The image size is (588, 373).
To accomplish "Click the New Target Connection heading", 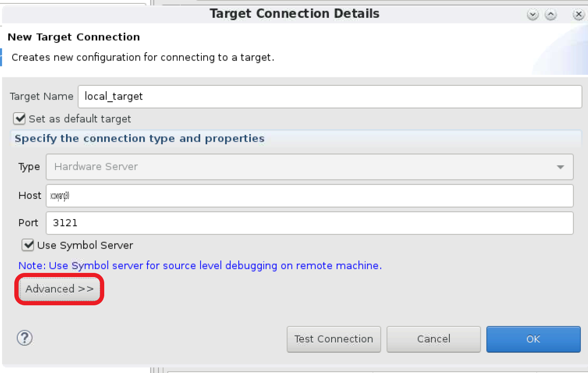I will (x=74, y=37).
